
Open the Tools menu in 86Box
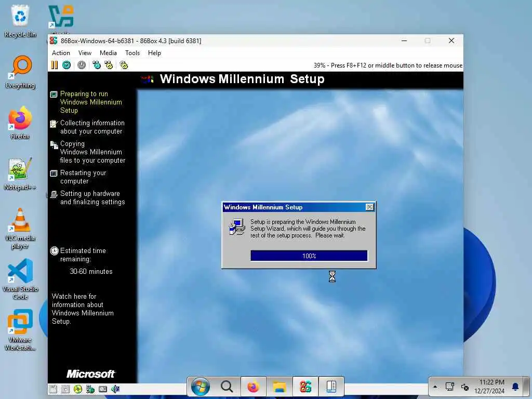coord(132,53)
